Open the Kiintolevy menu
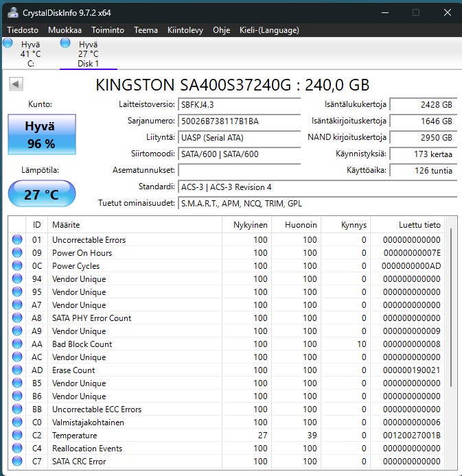Image resolution: width=462 pixels, height=476 pixels. coord(185,30)
